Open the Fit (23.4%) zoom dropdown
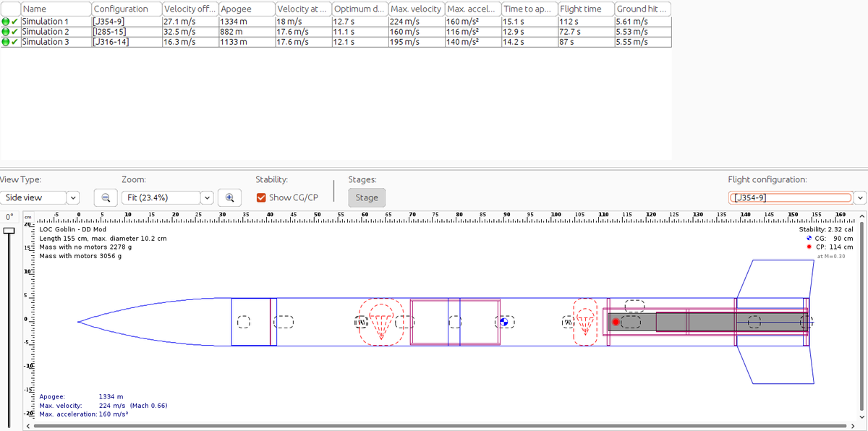 [x=207, y=197]
